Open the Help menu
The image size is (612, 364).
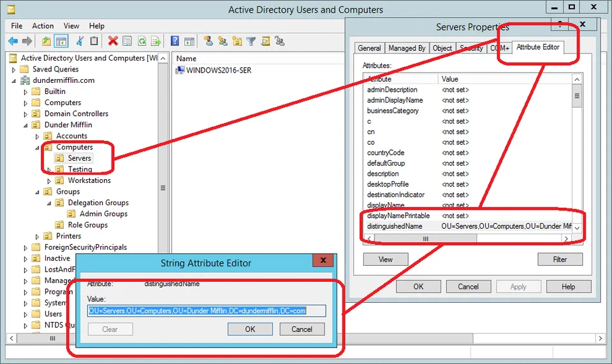[97, 25]
